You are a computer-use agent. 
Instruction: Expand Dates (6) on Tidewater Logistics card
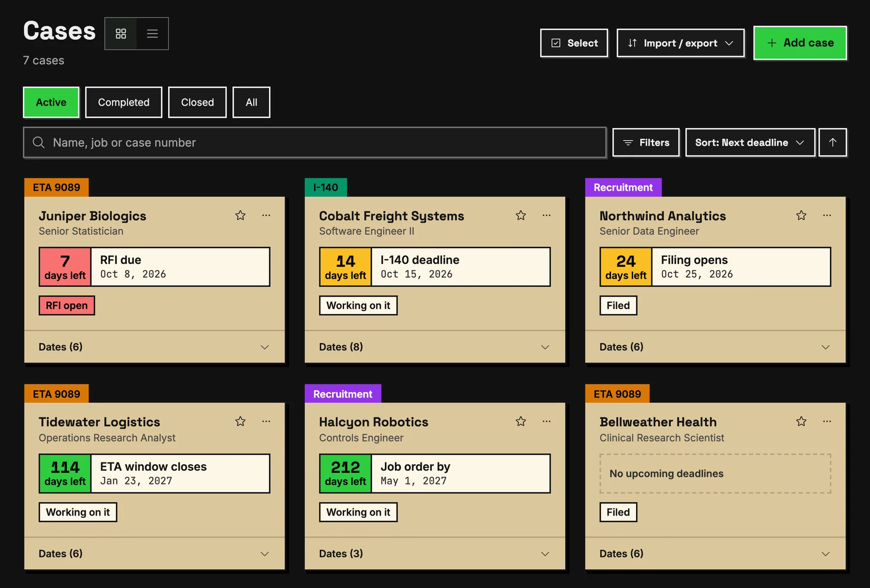[x=154, y=554]
